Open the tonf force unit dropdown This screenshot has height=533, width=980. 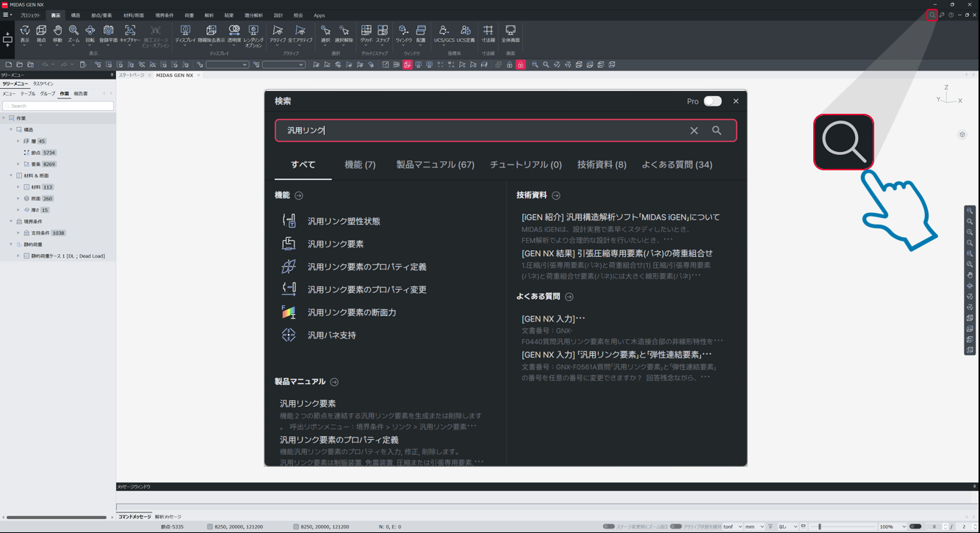(732, 526)
